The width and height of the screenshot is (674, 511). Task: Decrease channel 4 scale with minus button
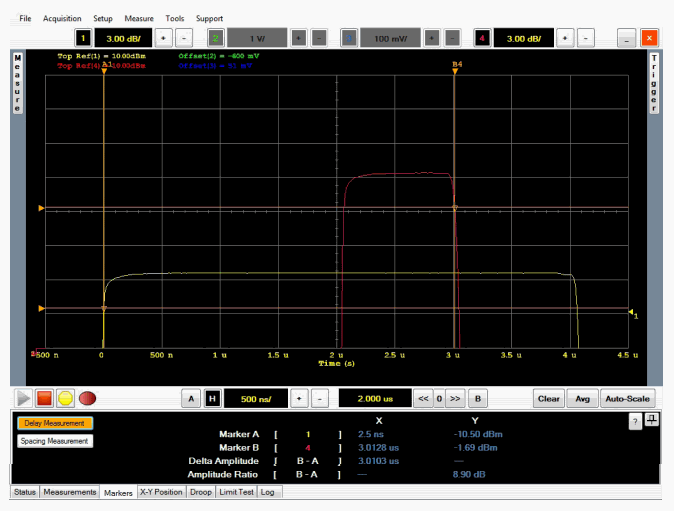586,38
